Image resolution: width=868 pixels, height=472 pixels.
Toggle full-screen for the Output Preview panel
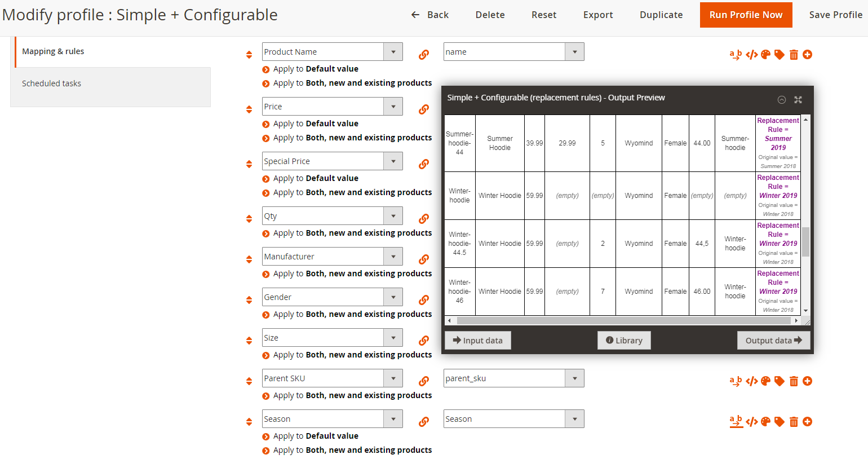tap(798, 100)
